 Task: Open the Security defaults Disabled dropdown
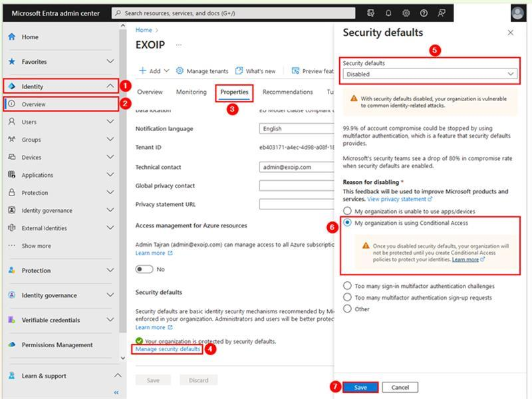(x=430, y=74)
